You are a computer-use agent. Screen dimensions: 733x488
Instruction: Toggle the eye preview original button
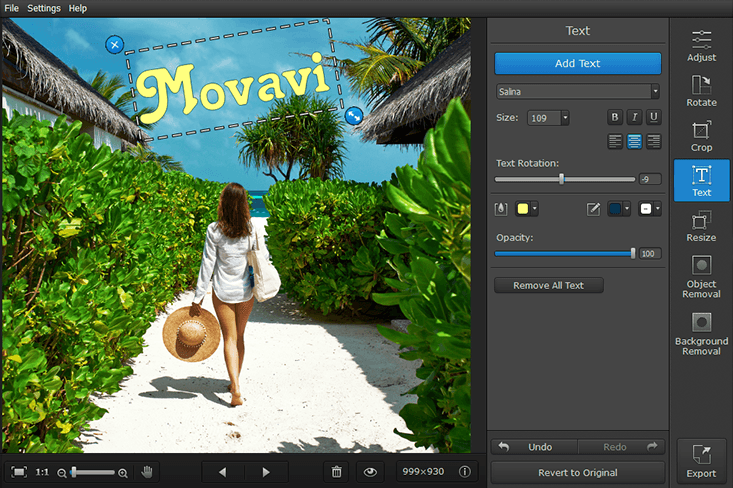(370, 471)
